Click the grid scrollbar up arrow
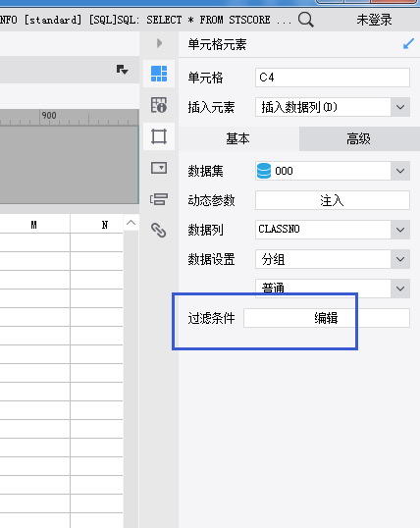 tap(131, 223)
